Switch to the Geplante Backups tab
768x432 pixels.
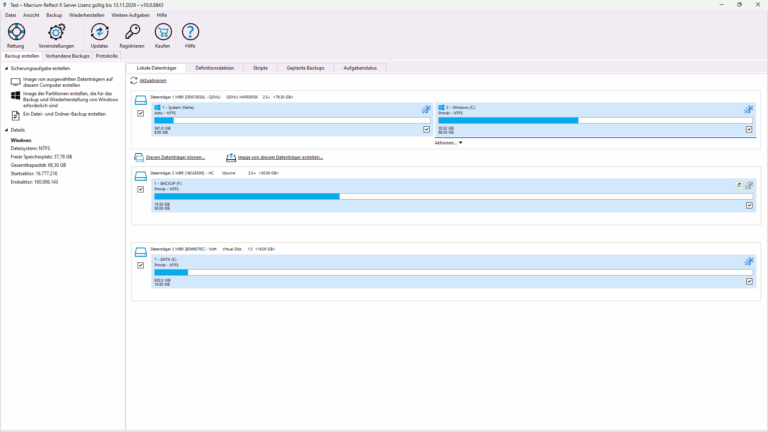coord(306,68)
